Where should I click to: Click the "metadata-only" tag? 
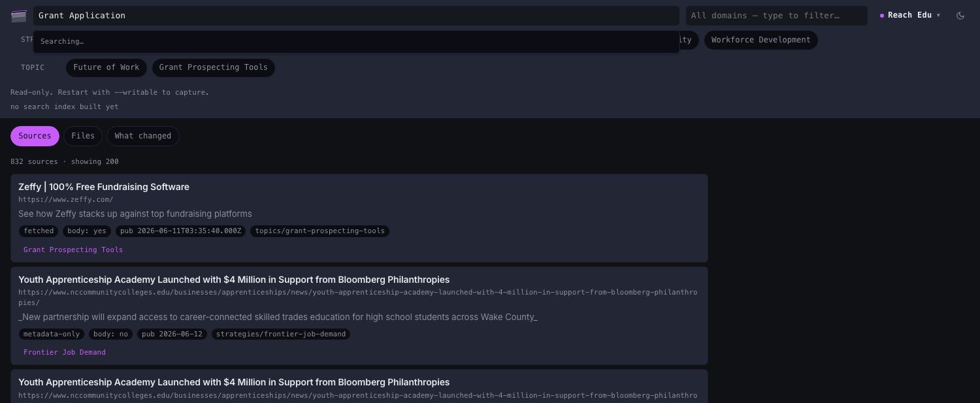pos(52,334)
